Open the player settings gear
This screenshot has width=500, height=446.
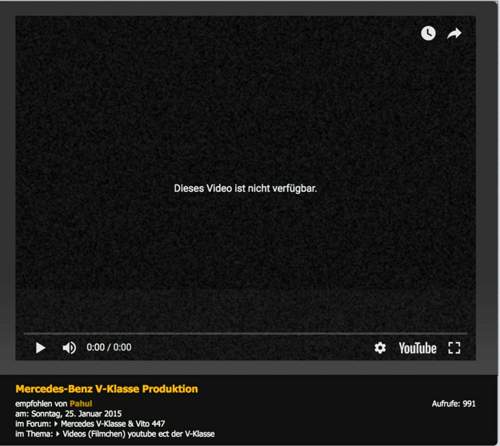380,348
